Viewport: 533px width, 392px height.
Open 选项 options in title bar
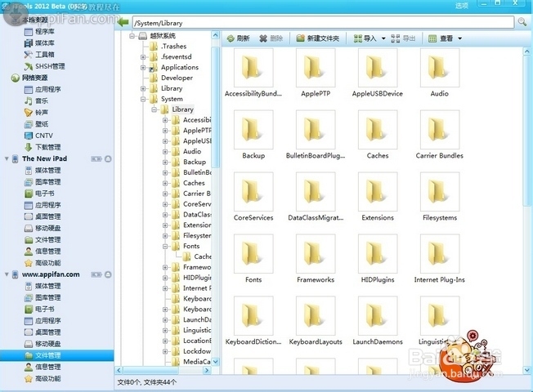[462, 6]
